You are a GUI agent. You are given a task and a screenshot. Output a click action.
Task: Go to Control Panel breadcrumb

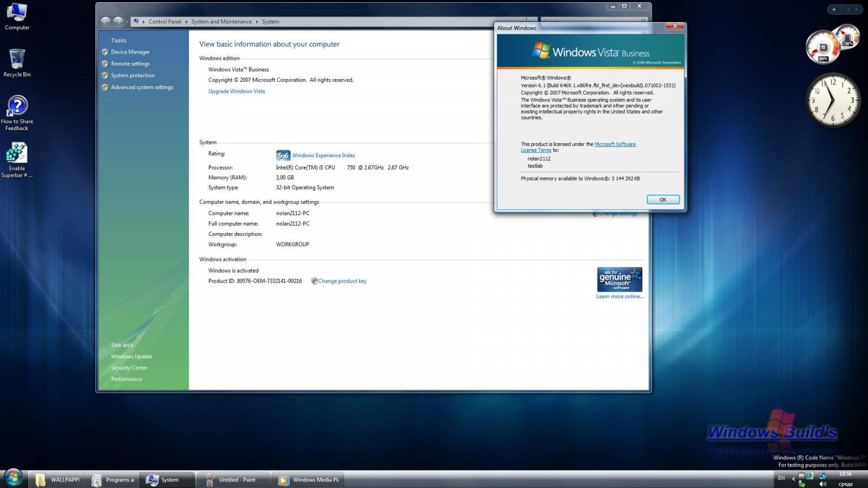[165, 22]
